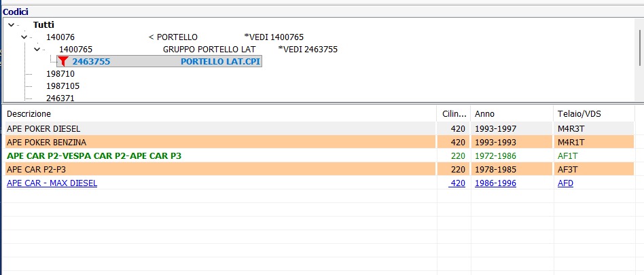Screen dimensions: 644x275
Task: Click year cell 1993-1993
Action: click(x=495, y=143)
